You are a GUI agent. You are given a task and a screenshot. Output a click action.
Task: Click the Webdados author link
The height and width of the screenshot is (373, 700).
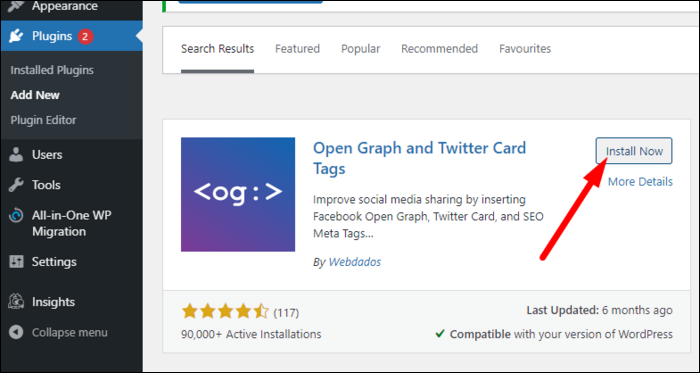point(354,262)
